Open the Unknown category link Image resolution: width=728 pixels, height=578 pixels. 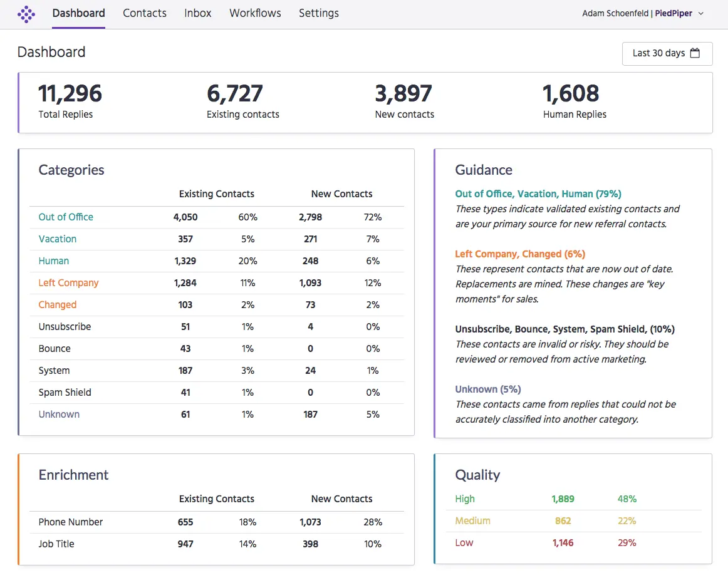pyautogui.click(x=59, y=415)
